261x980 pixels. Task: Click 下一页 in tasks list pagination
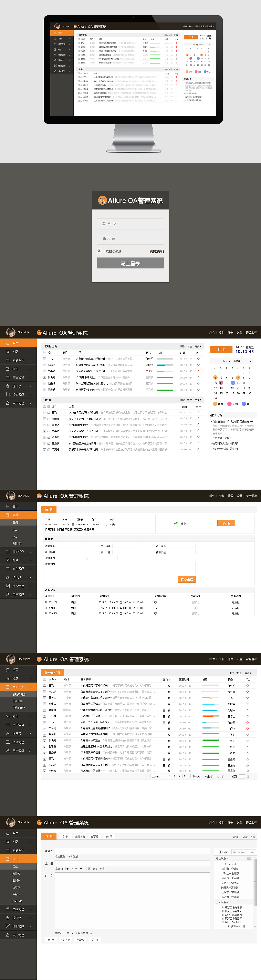coord(196,776)
